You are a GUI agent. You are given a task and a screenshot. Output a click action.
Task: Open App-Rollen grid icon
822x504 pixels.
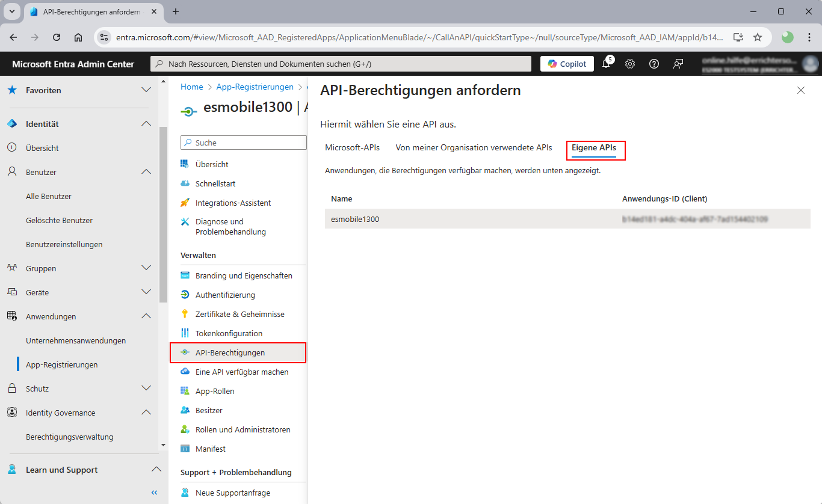point(185,391)
